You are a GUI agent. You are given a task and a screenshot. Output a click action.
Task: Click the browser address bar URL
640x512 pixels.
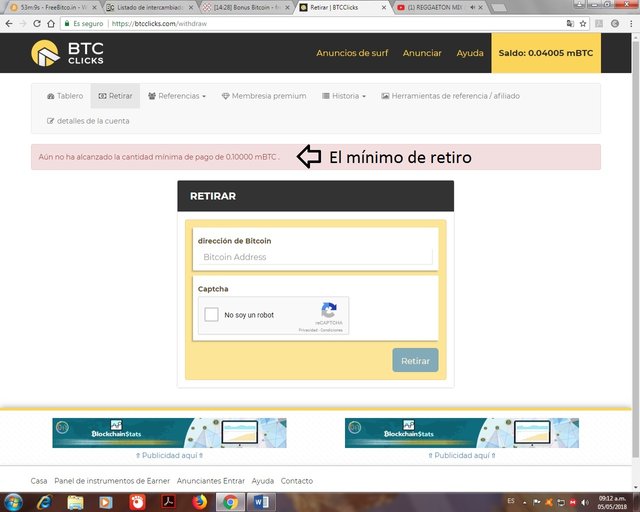(x=159, y=24)
